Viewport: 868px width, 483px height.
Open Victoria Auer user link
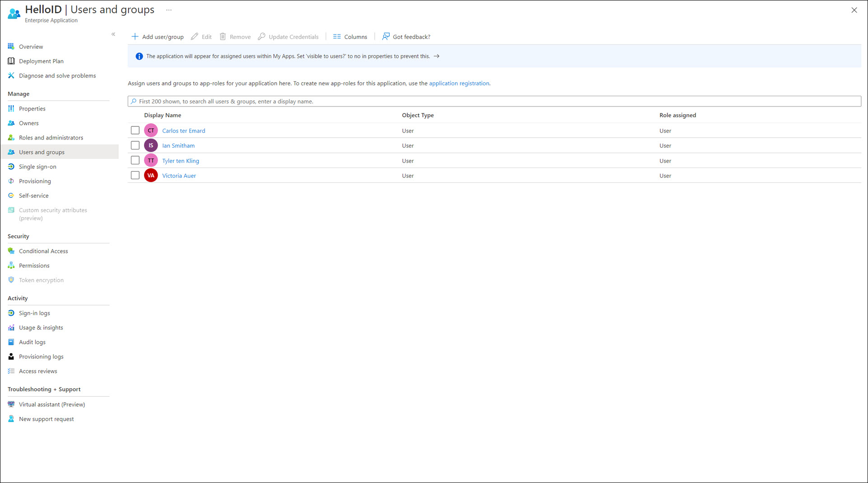[179, 176]
